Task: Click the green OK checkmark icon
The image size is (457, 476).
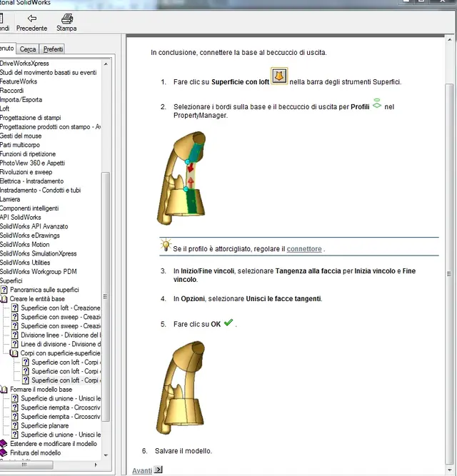Action: pos(228,323)
